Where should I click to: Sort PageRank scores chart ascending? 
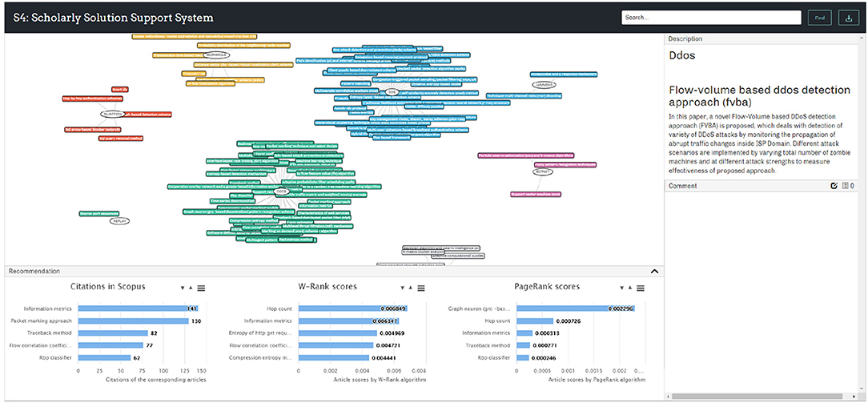tap(630, 288)
